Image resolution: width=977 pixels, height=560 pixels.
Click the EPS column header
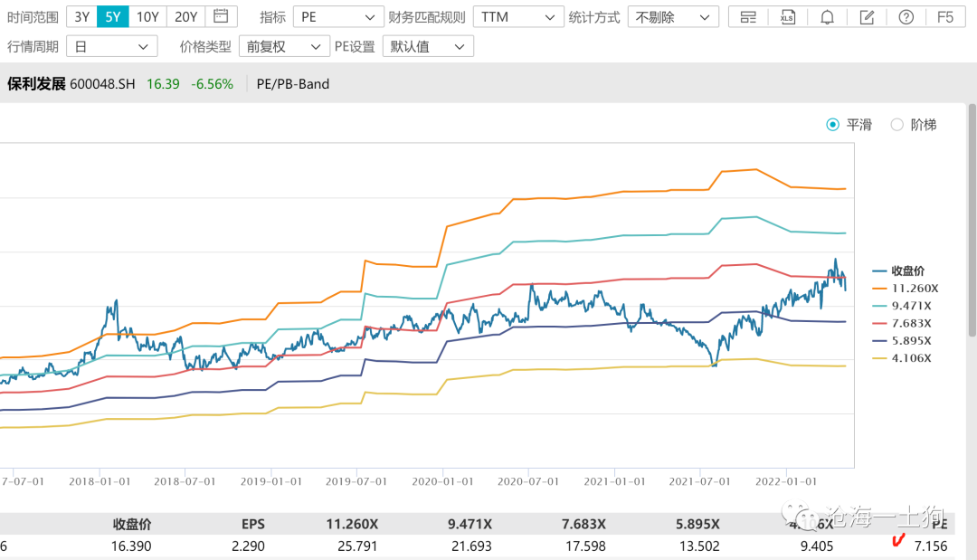click(x=253, y=524)
